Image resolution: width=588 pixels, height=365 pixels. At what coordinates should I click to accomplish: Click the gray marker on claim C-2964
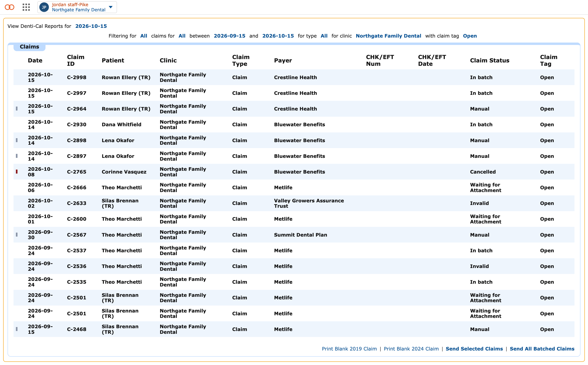pos(17,109)
